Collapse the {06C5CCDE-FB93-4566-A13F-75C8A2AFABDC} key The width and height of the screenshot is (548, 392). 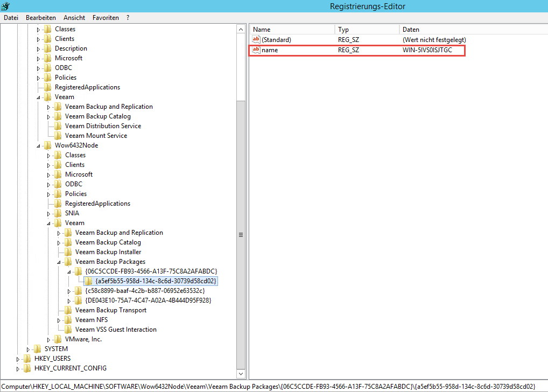pyautogui.click(x=69, y=272)
